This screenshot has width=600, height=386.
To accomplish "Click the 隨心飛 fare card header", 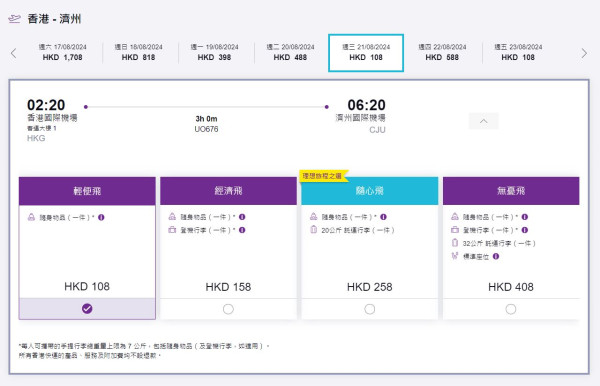I will click(x=370, y=191).
